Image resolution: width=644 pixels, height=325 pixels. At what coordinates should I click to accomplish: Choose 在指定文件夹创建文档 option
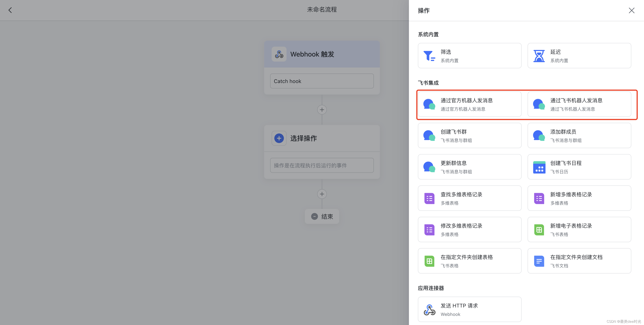[x=579, y=261]
